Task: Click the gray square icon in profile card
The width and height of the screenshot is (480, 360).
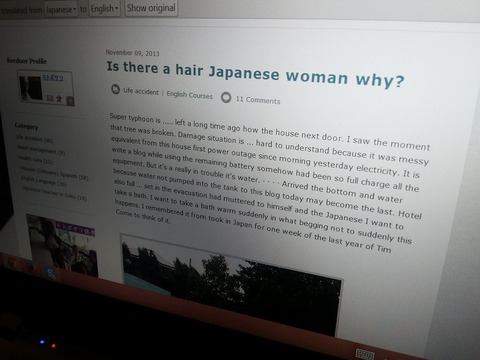Action: tap(70, 101)
